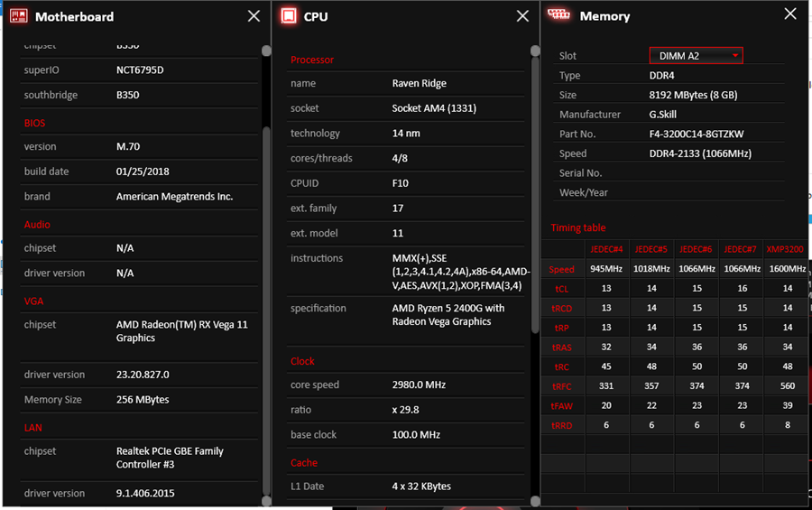
Task: Click the Realtek PCIe GBE chipset entry
Action: point(170,458)
